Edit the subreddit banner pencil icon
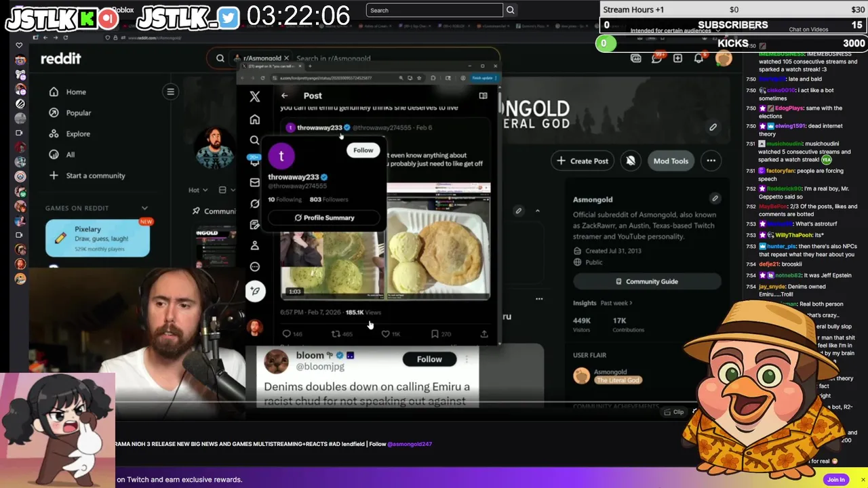868x488 pixels. coord(713,127)
